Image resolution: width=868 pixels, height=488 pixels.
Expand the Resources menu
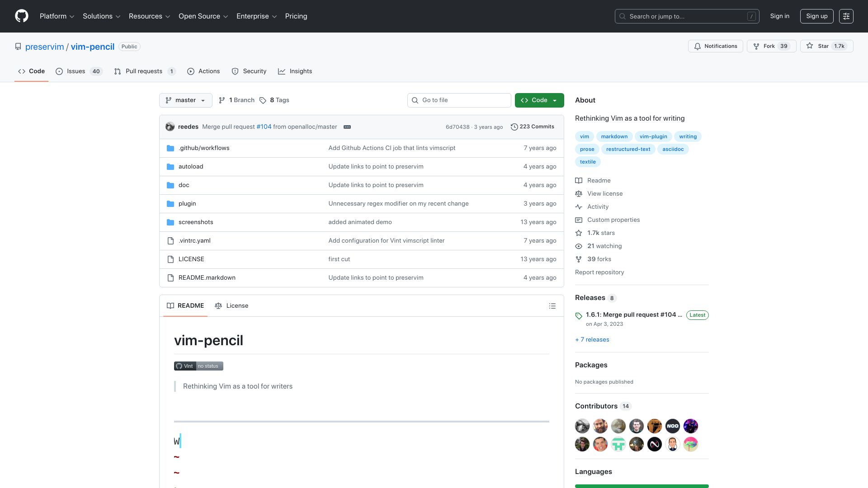[x=150, y=16]
